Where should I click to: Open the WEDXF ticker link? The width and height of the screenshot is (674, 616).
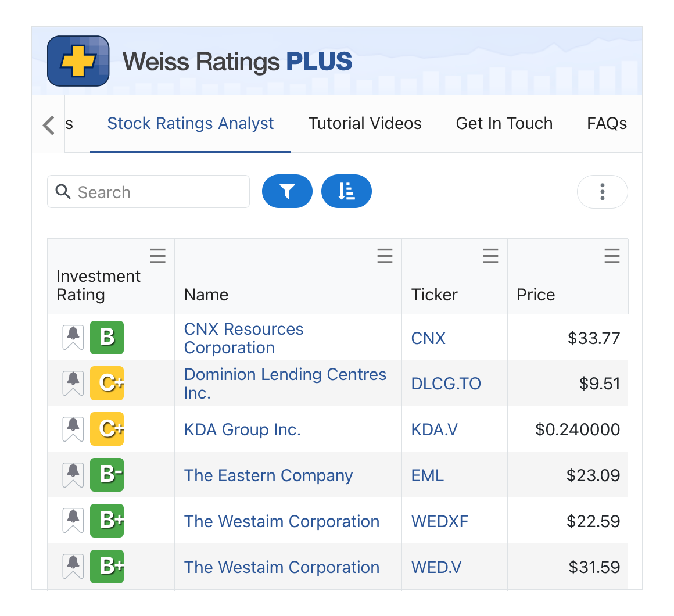coord(439,521)
